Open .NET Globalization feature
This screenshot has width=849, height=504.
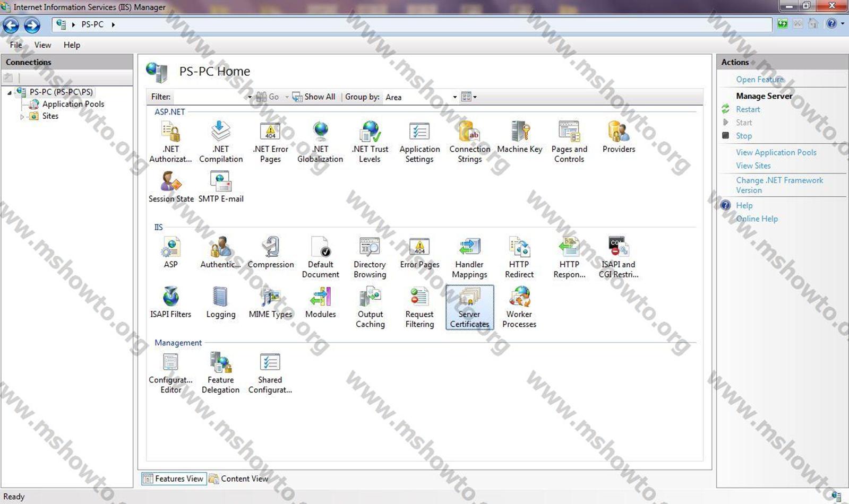(320, 141)
